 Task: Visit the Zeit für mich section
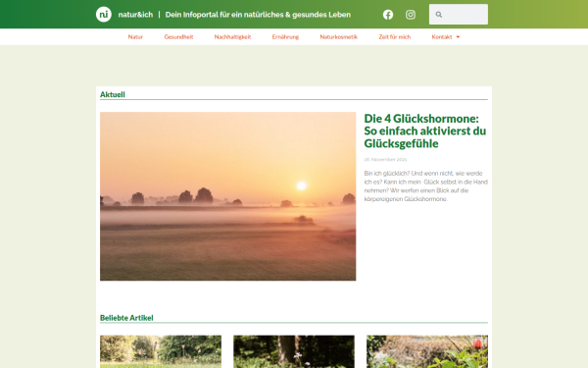tap(395, 37)
